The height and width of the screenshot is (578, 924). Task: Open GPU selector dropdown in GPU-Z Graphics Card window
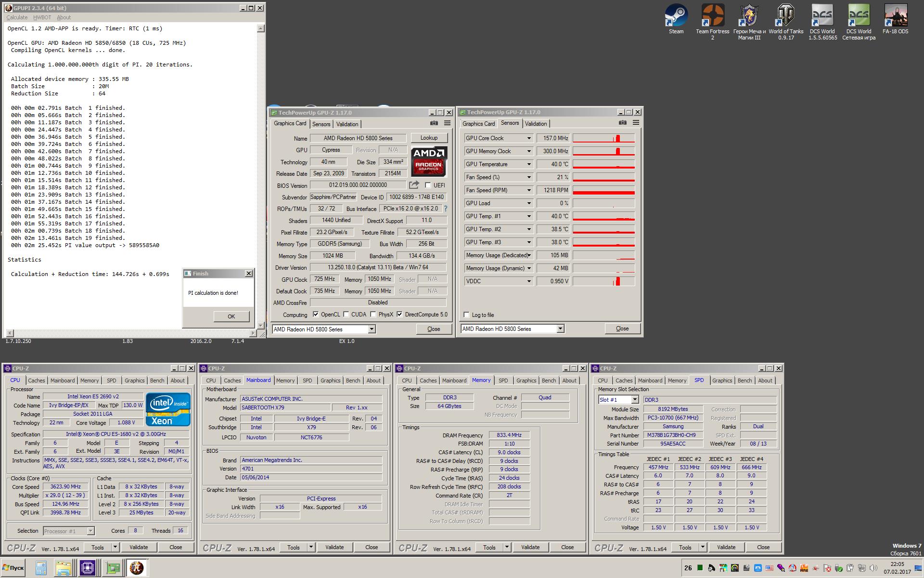(x=372, y=329)
